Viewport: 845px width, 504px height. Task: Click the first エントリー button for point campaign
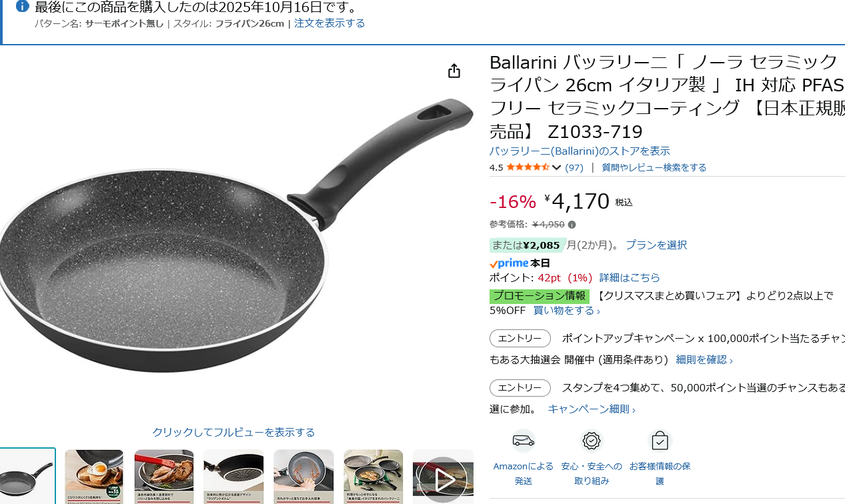click(x=520, y=338)
